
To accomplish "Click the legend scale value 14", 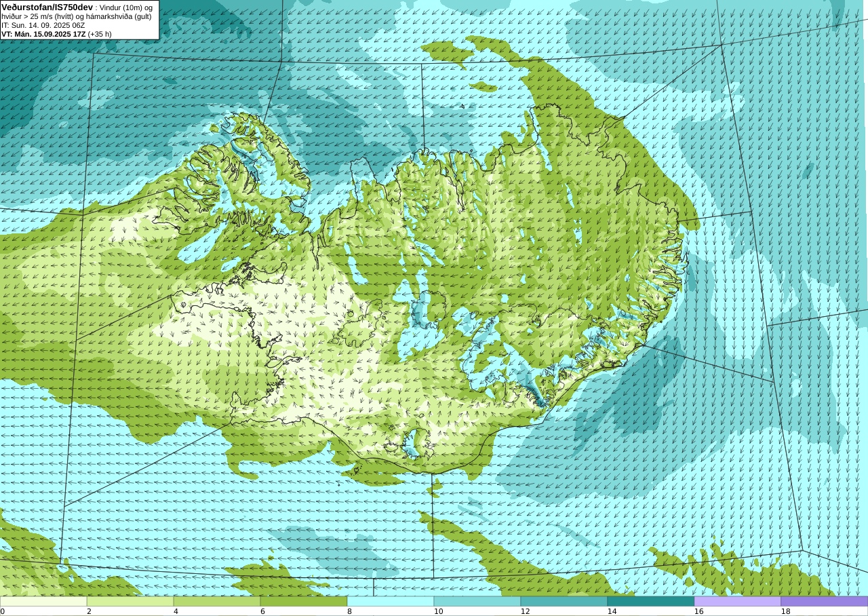I will click(612, 611).
